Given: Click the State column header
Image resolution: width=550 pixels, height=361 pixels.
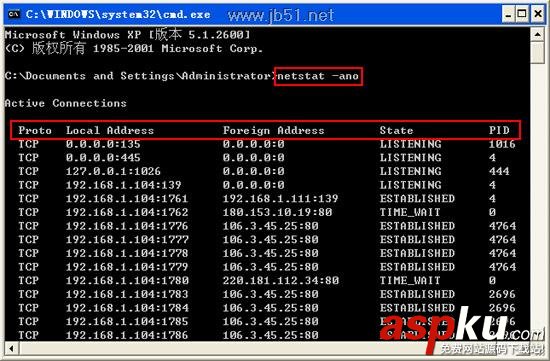Looking at the screenshot, I should tap(396, 131).
